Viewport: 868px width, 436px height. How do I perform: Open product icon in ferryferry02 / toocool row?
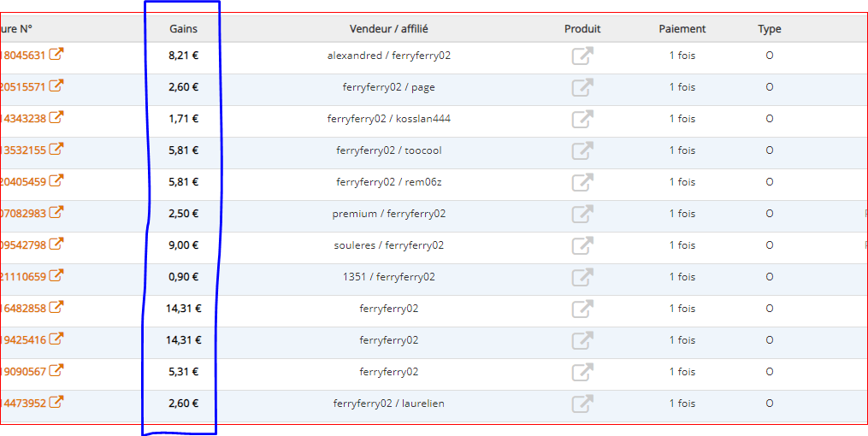pos(582,150)
